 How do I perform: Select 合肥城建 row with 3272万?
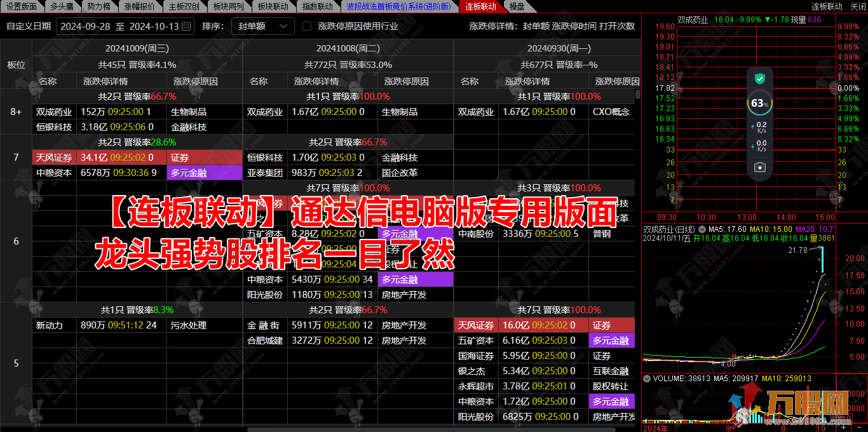(348, 341)
